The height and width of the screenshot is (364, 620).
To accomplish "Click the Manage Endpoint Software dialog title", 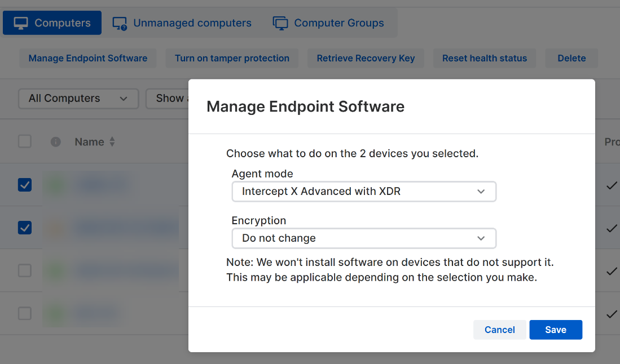I will [305, 106].
